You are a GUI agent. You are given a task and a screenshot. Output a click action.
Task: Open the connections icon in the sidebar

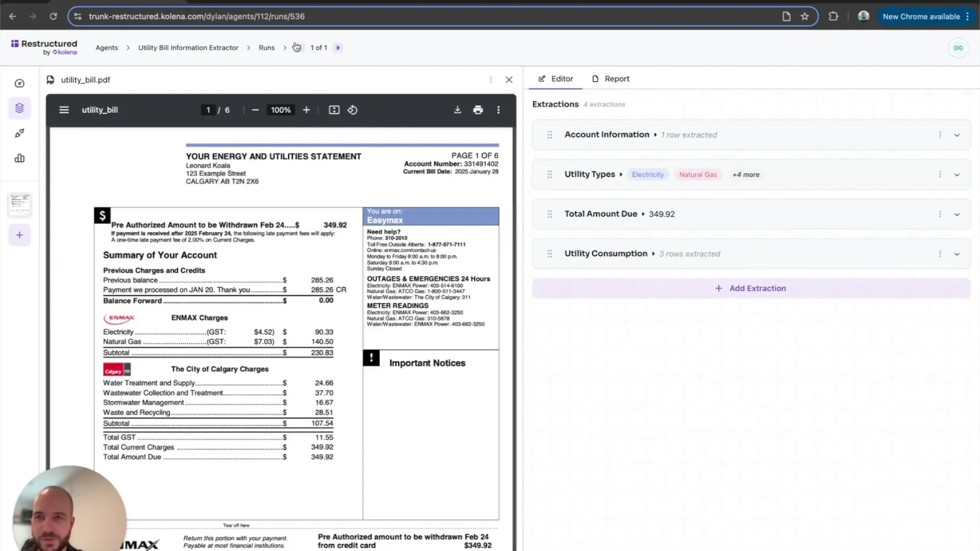coord(19,133)
